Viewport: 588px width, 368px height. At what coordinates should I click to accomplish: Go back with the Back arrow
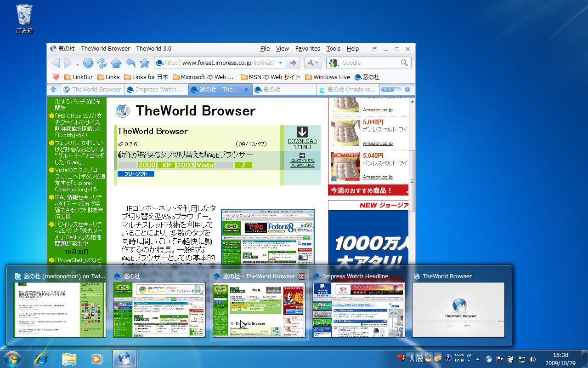(x=56, y=63)
